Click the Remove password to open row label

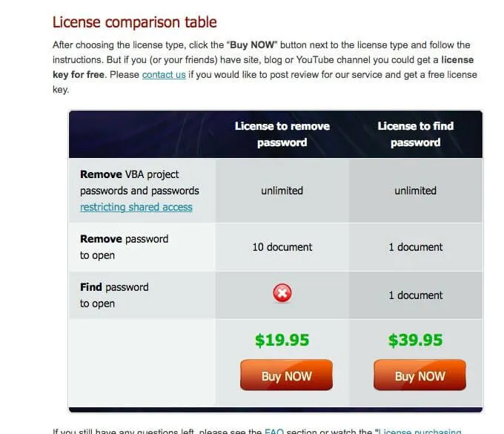(124, 247)
